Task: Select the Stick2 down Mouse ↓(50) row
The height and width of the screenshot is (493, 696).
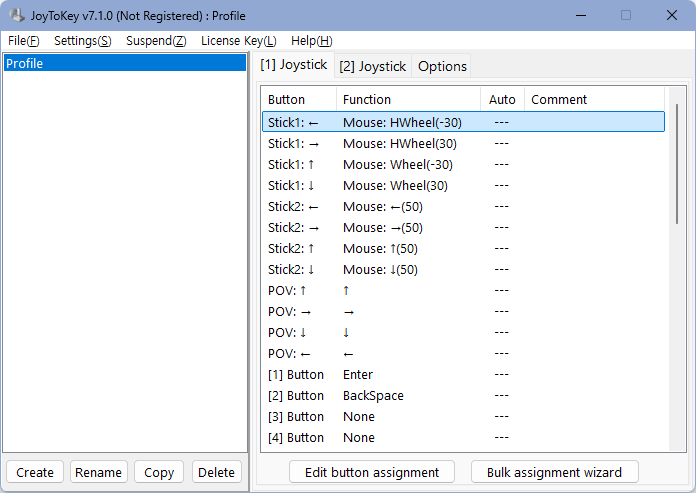Action: point(463,269)
